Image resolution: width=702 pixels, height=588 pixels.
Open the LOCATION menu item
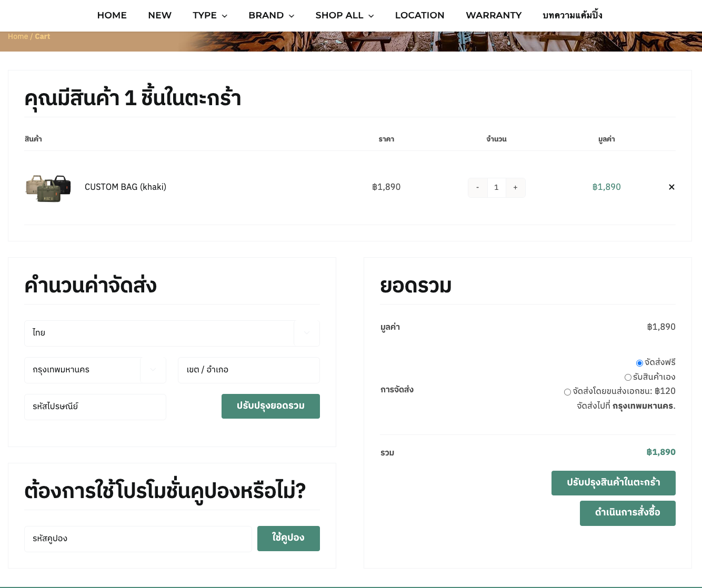point(419,16)
